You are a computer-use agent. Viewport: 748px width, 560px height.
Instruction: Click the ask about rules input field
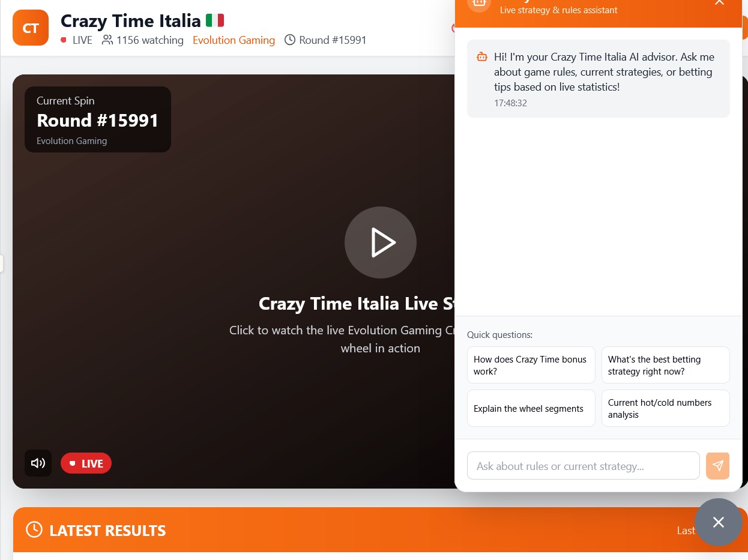(583, 465)
